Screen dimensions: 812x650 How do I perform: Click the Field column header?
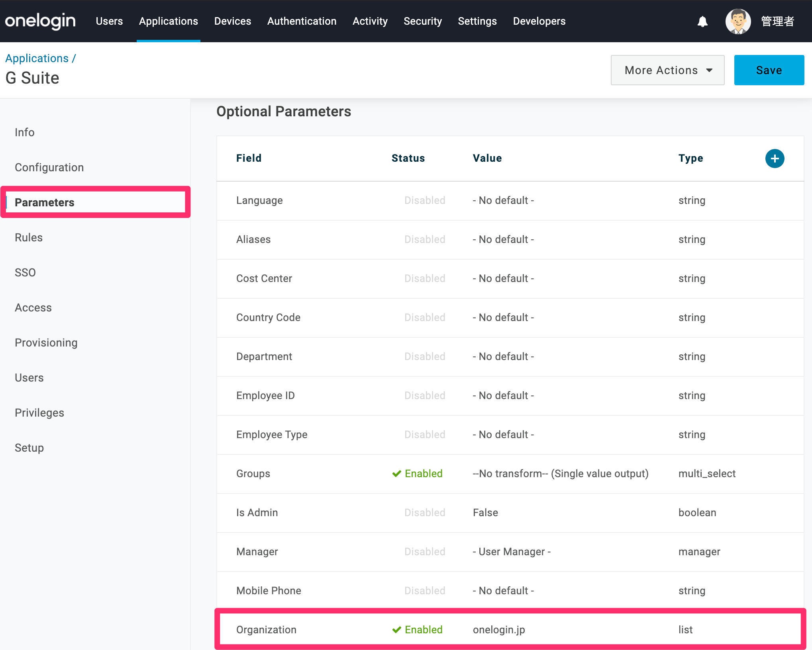coord(249,158)
